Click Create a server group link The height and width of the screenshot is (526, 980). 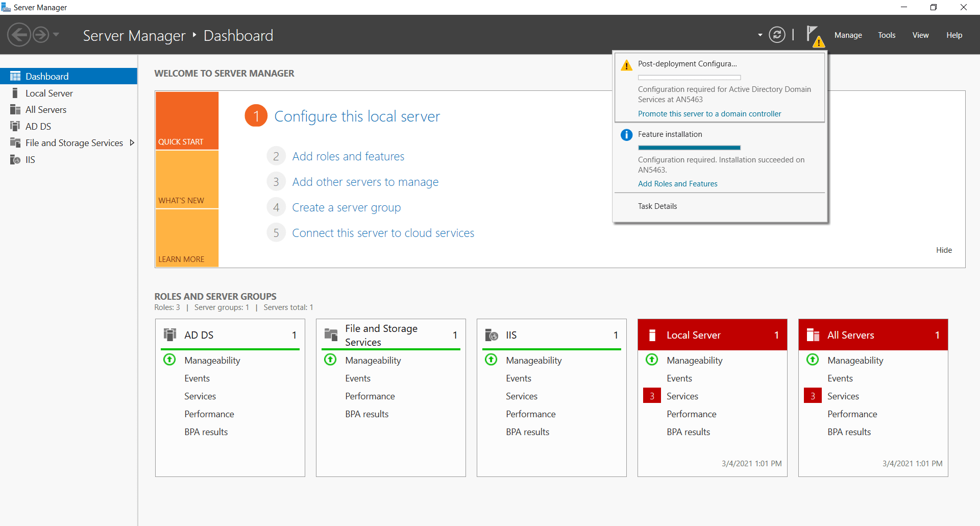pos(346,207)
